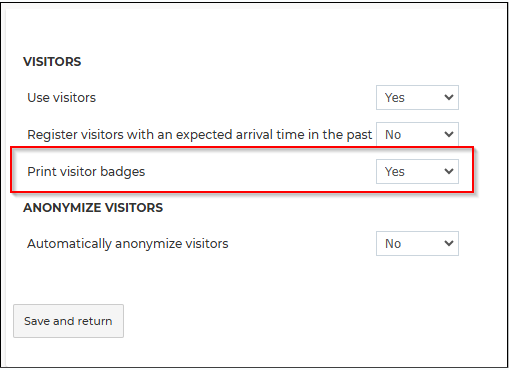Viewport: 509px width, 370px height.
Task: Click the red-highlighted Print visitor badges row
Action: [242, 170]
